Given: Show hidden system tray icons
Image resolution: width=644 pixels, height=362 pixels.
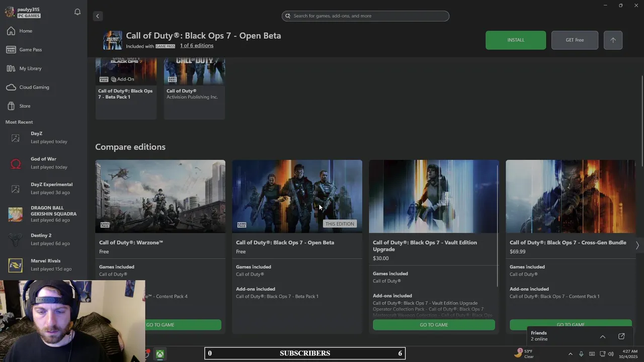Looking at the screenshot, I should [x=570, y=354].
